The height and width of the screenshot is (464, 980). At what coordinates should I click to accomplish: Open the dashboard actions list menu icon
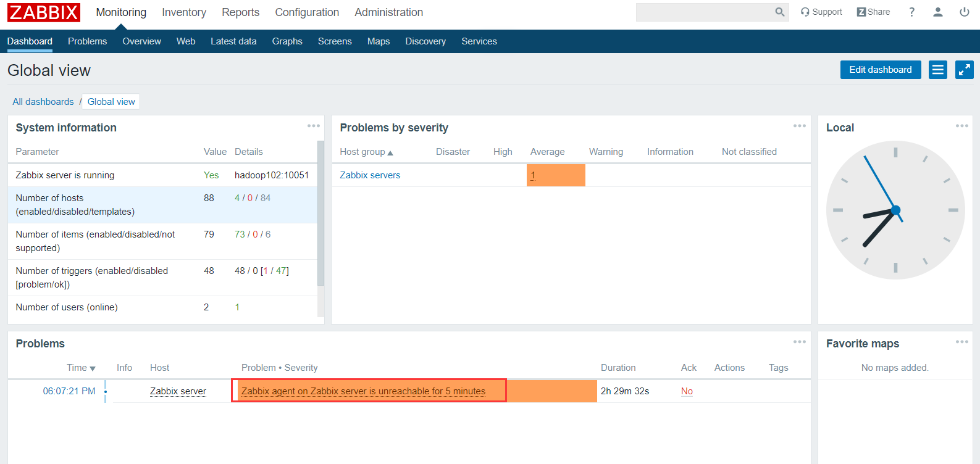938,70
